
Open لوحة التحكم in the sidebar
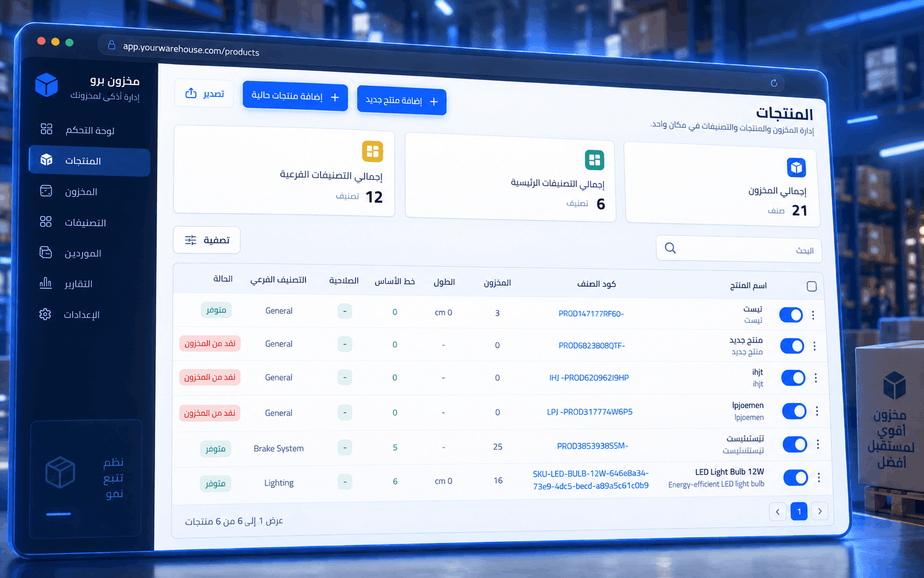(90, 129)
